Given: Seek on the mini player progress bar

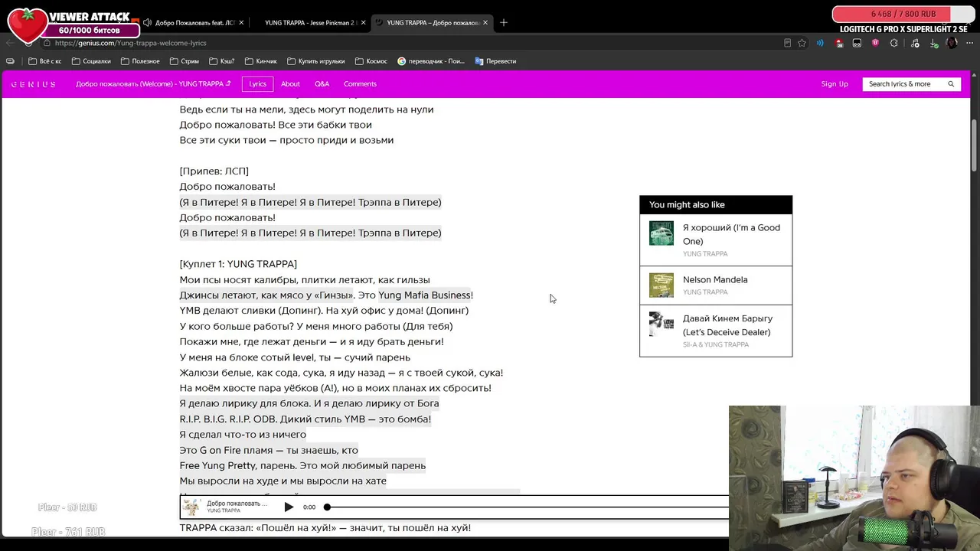Looking at the screenshot, I should pos(528,507).
